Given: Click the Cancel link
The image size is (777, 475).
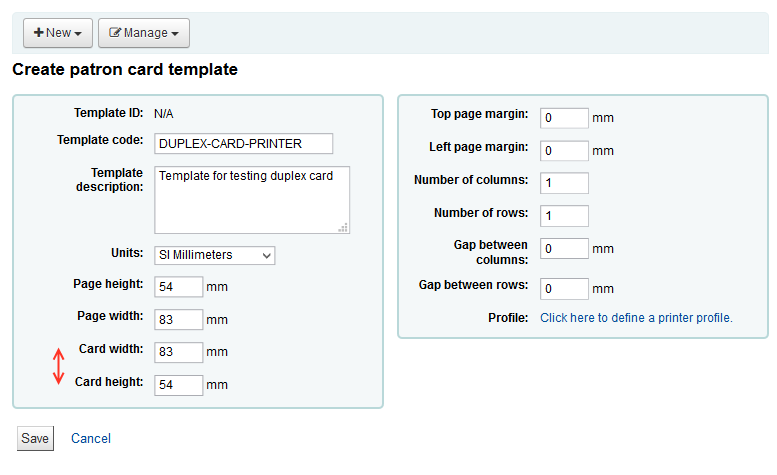Looking at the screenshot, I should [91, 438].
